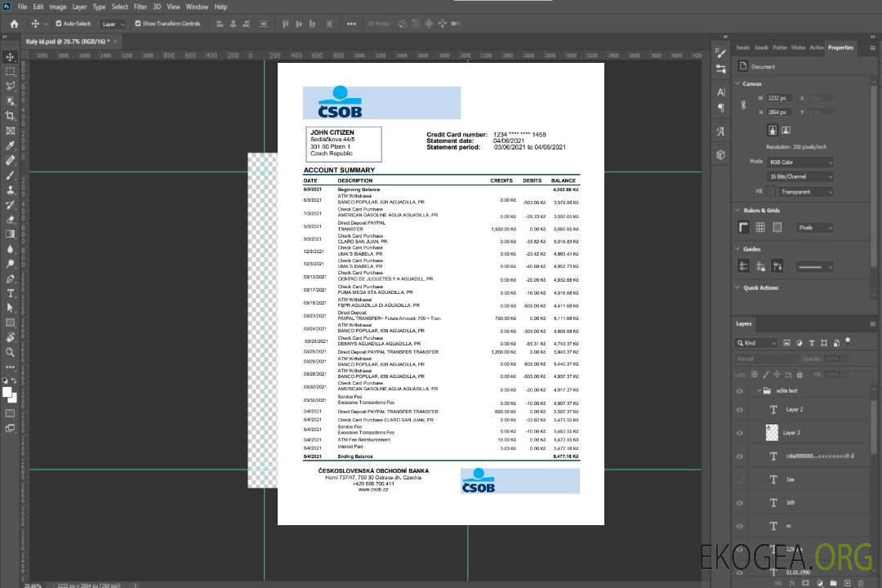Toggle the Auto-Select checkbox
Viewport: 882px width, 588px height.
(59, 24)
